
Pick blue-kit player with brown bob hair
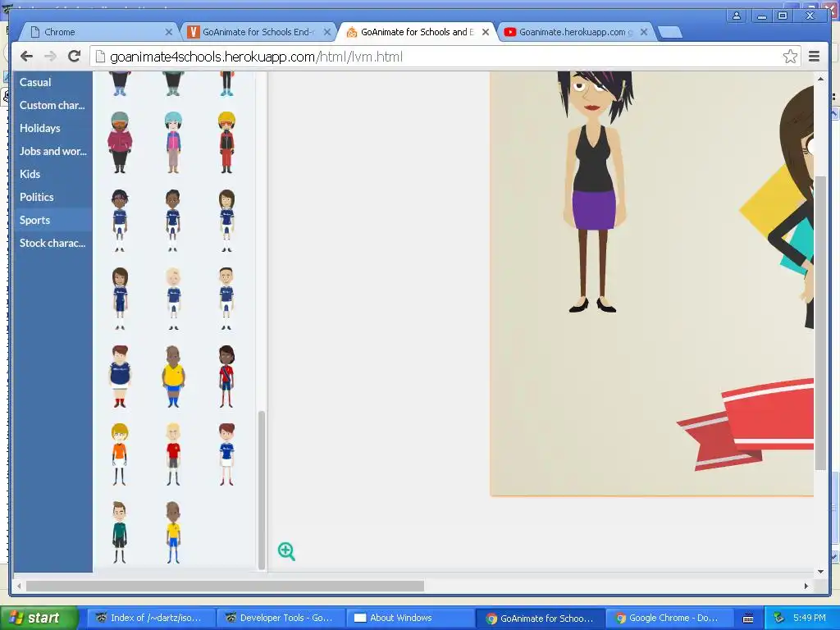click(226, 220)
